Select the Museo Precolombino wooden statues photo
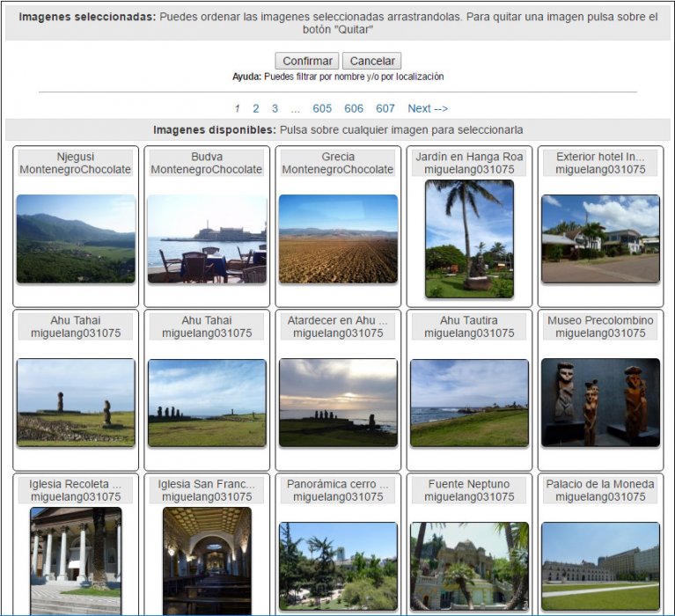 600,402
